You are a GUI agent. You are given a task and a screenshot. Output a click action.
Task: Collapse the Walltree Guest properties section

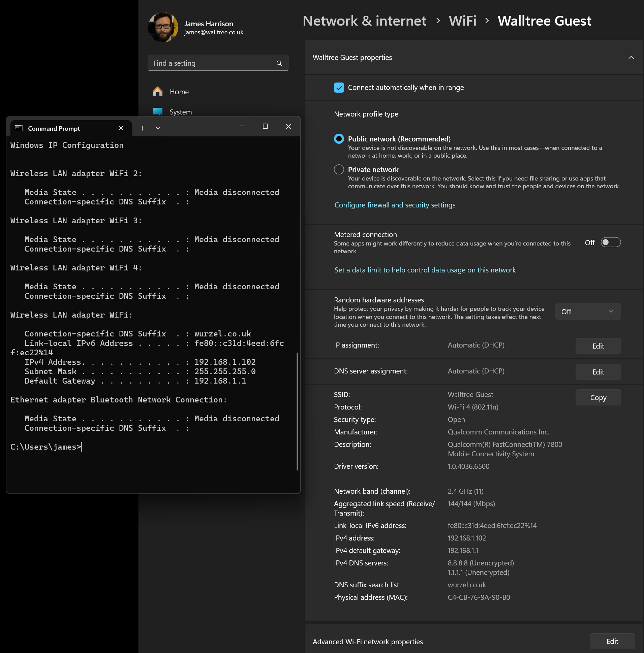(631, 58)
